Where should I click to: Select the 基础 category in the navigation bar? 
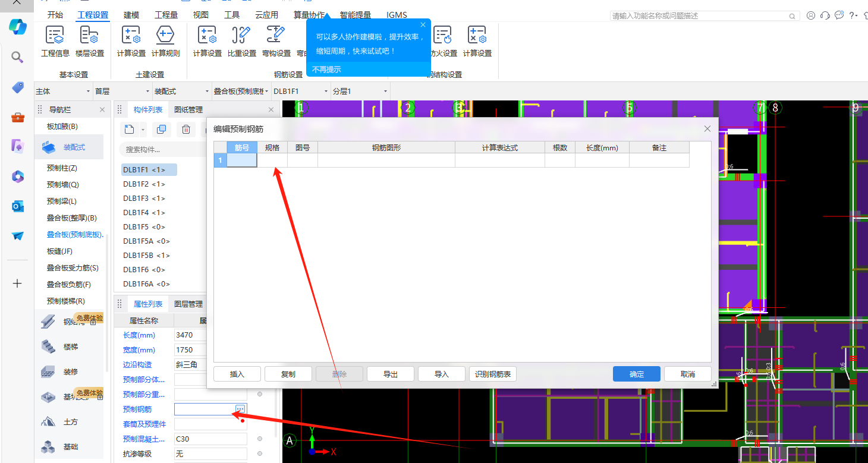tap(68, 446)
